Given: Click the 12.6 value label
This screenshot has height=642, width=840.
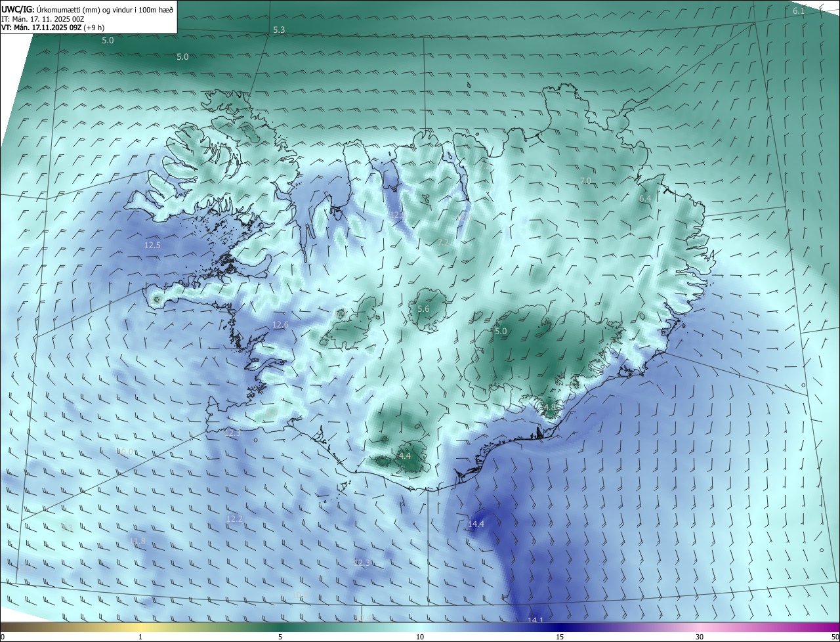Looking at the screenshot, I should [x=280, y=325].
